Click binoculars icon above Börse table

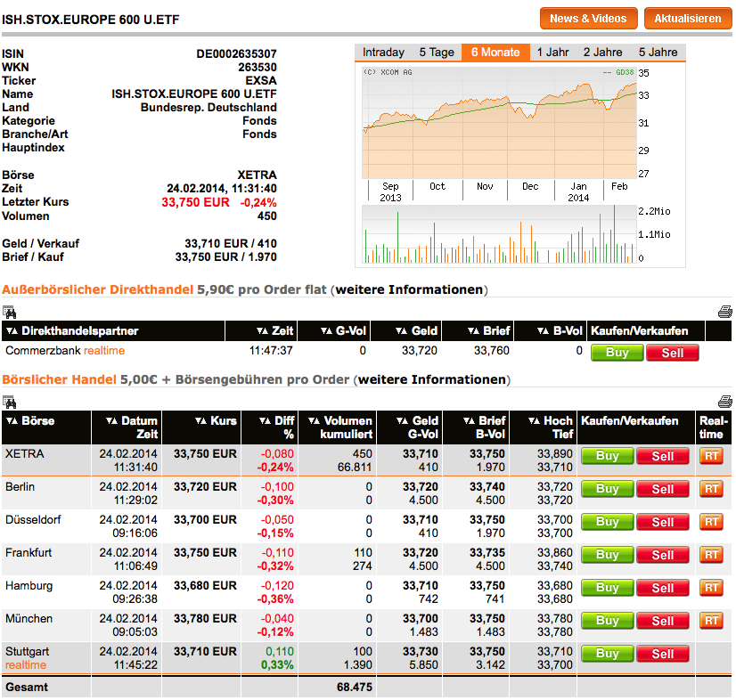point(10,402)
